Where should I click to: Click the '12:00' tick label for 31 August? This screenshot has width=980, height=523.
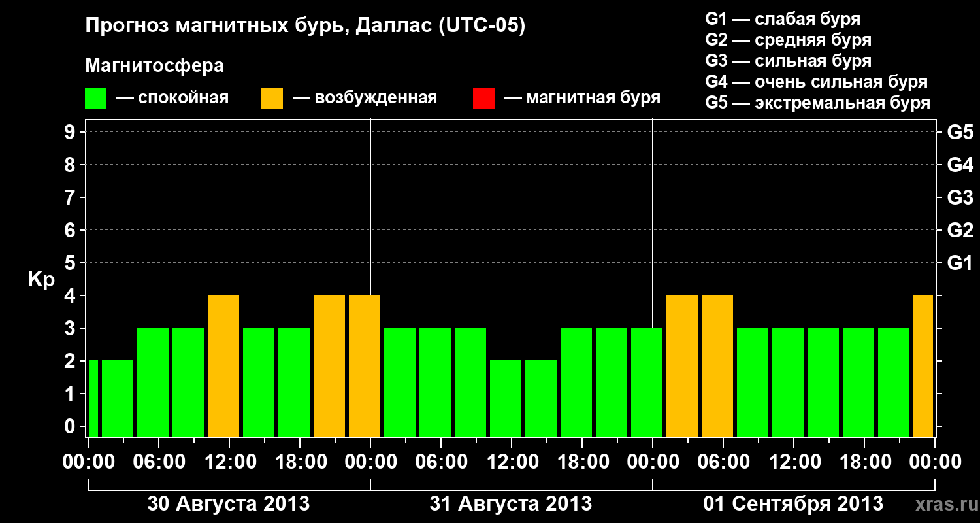[x=512, y=462]
